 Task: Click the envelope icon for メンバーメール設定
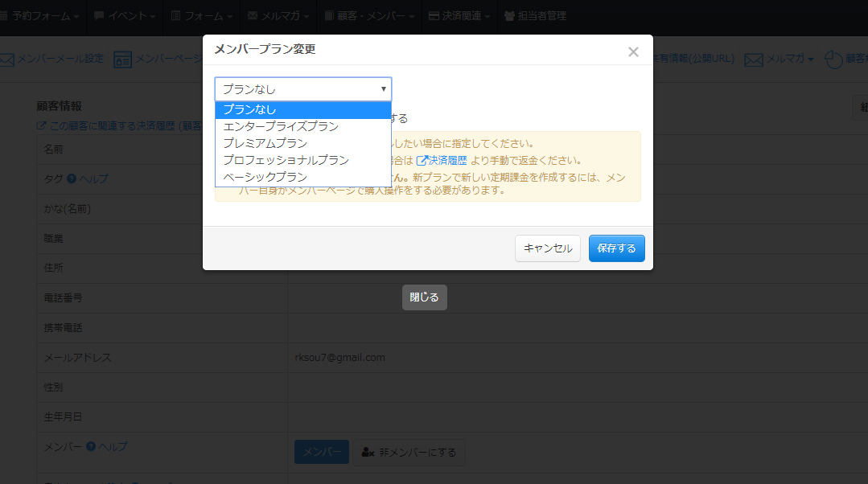6,59
